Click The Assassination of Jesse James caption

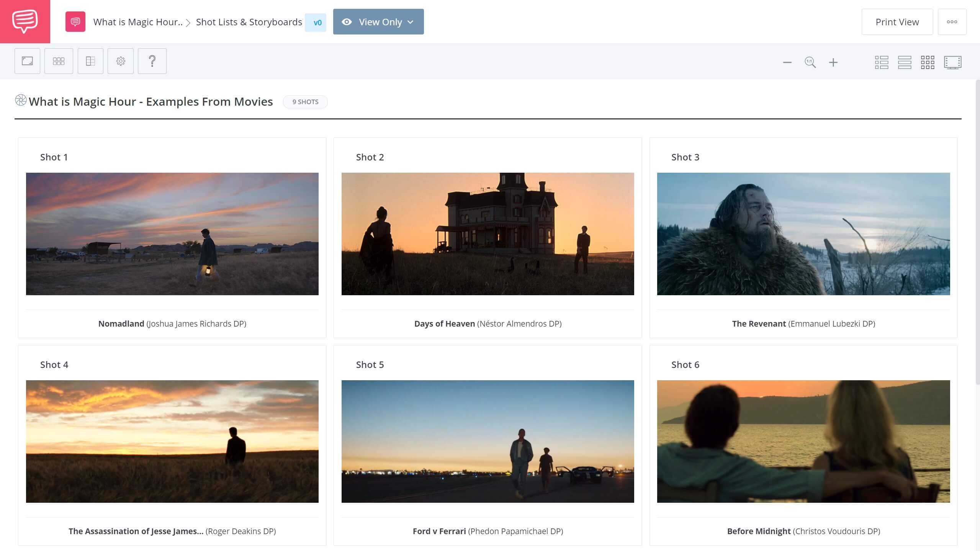click(x=172, y=531)
